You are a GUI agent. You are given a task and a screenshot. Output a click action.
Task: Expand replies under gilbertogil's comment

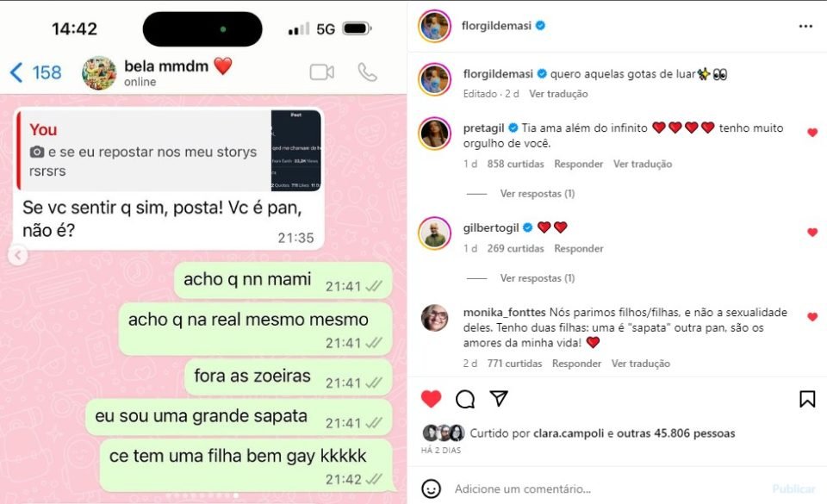[537, 277]
